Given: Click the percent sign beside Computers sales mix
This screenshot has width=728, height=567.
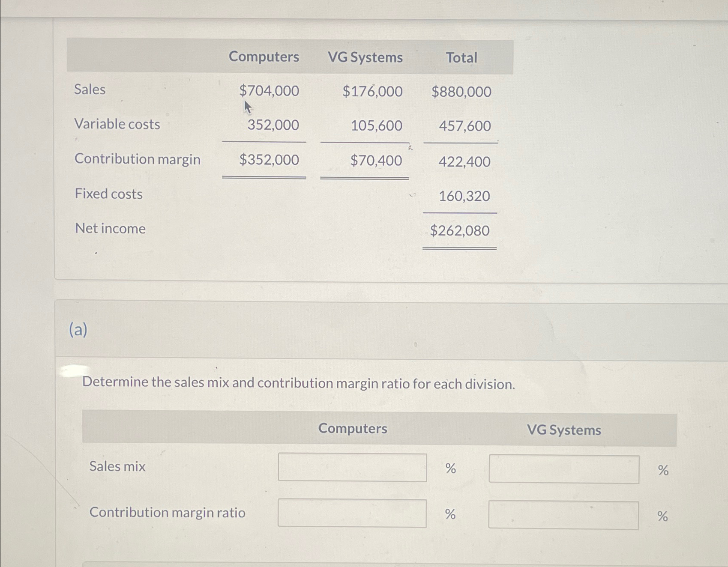Looking at the screenshot, I should [450, 469].
